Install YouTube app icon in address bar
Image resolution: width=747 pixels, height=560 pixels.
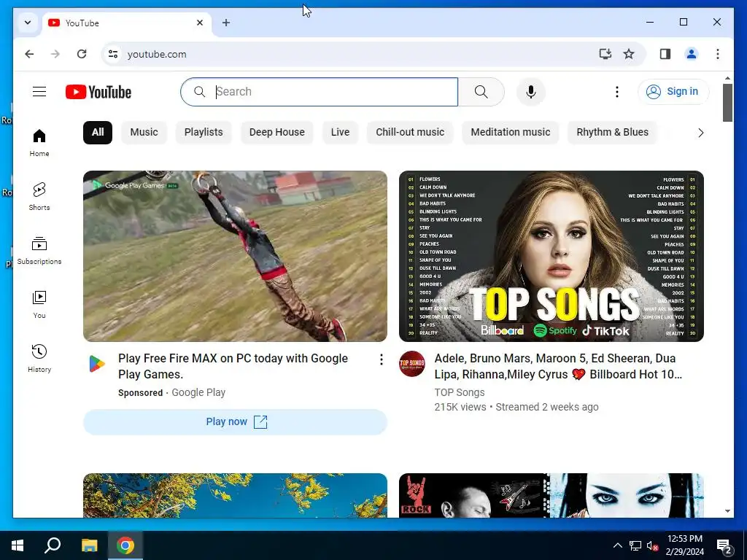[x=605, y=54]
